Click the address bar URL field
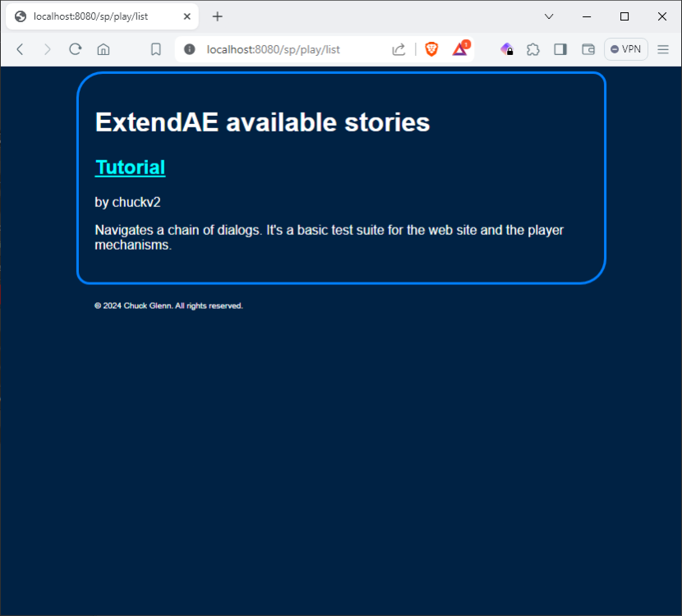The image size is (682, 616). [288, 49]
